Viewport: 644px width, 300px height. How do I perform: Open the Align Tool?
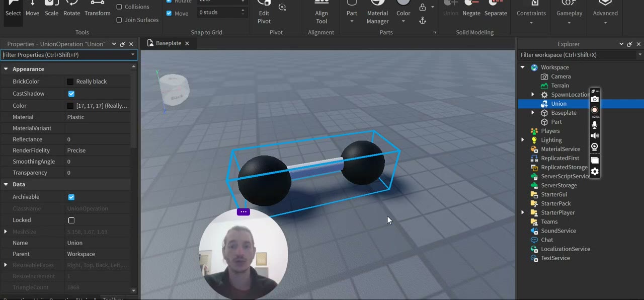click(321, 12)
